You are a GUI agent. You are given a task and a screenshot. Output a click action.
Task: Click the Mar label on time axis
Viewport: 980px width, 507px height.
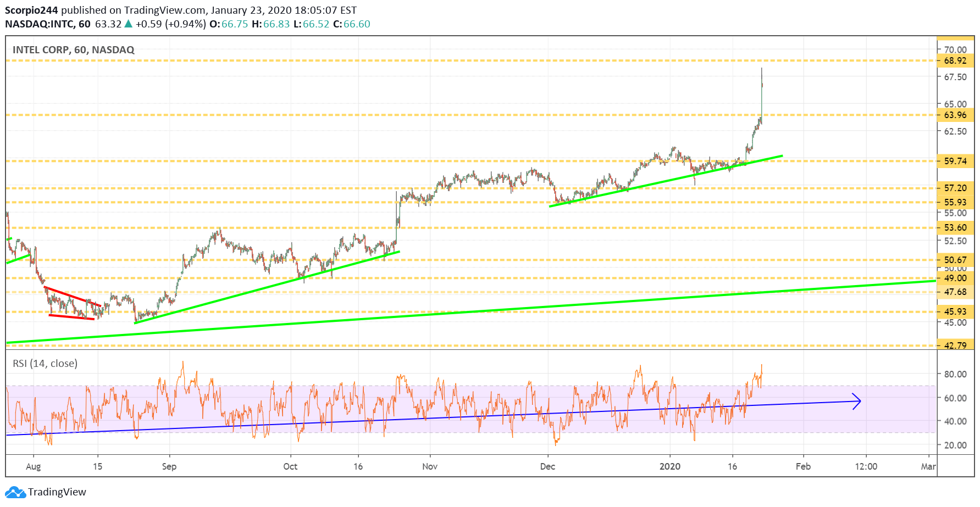pos(928,466)
